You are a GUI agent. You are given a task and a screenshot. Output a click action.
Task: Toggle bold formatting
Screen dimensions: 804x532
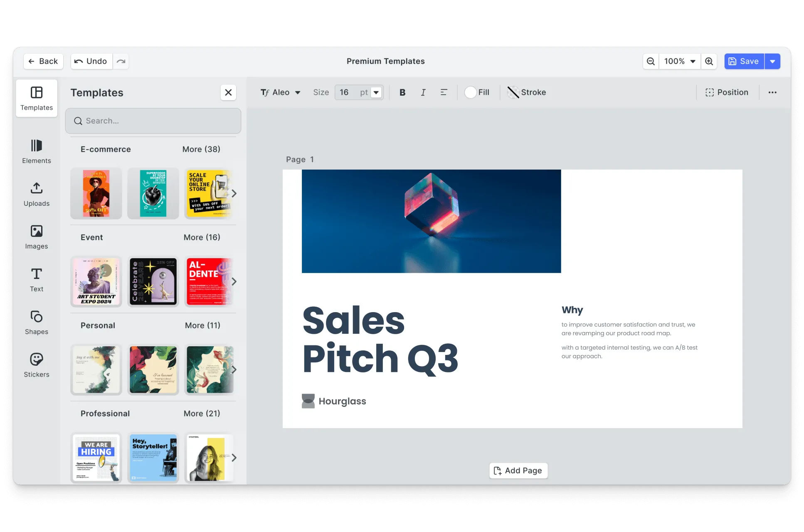point(402,92)
